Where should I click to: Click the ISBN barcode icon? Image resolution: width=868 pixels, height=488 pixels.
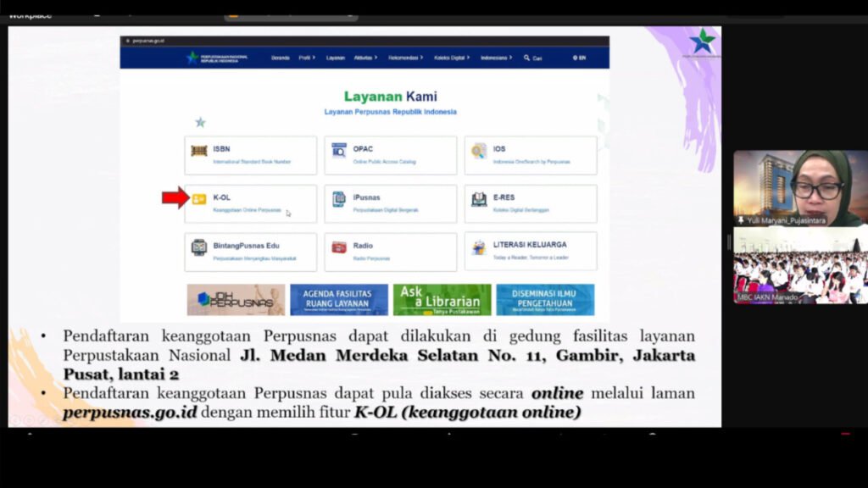point(199,151)
